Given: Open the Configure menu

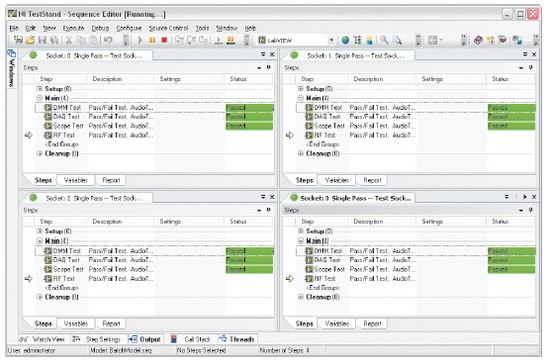Looking at the screenshot, I should coord(129,28).
